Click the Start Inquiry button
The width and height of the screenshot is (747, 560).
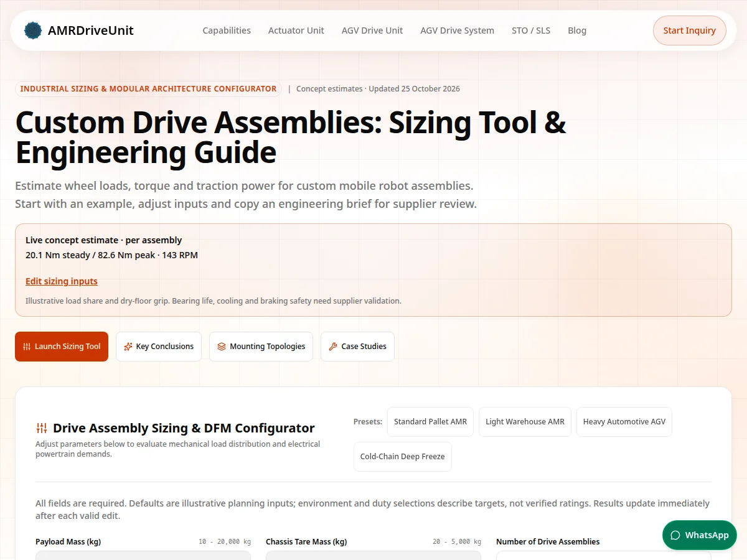690,30
